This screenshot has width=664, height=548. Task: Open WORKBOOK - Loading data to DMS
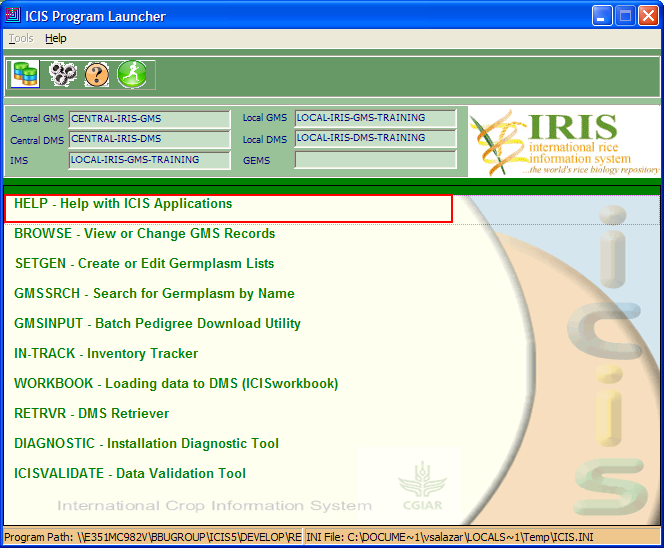(x=176, y=384)
